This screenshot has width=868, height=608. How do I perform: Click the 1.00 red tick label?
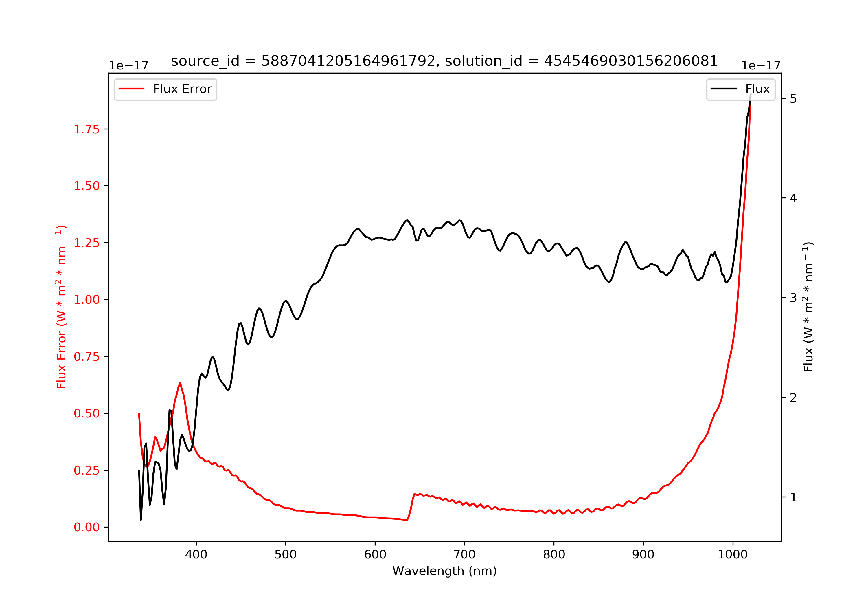[87, 300]
